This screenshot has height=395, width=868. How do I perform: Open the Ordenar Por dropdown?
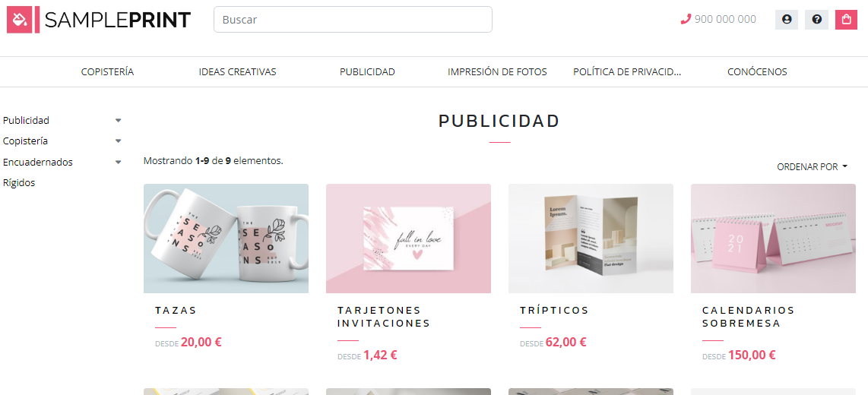(812, 166)
